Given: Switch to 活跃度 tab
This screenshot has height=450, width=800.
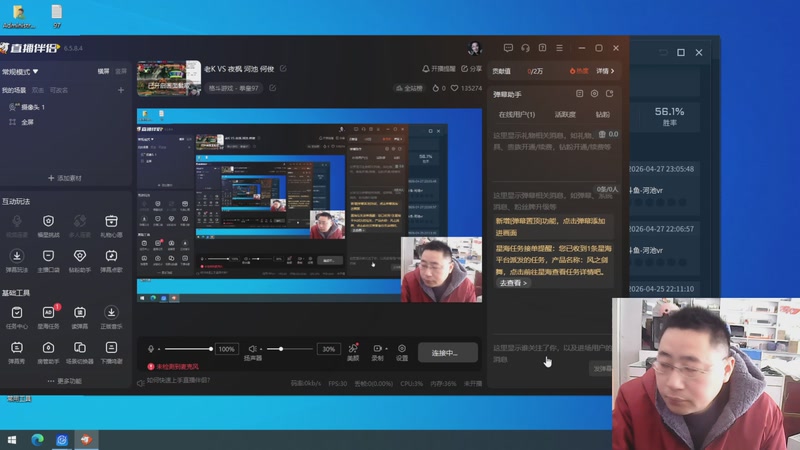Looking at the screenshot, I should pos(565,115).
